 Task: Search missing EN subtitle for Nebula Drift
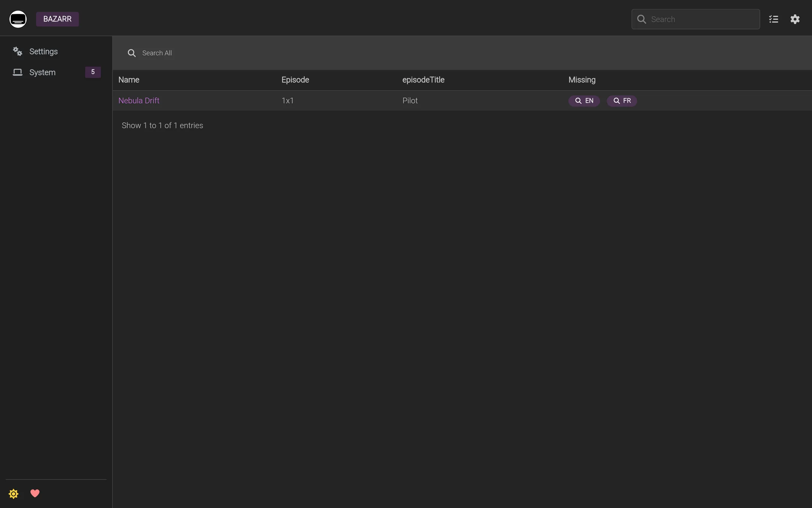(x=584, y=101)
